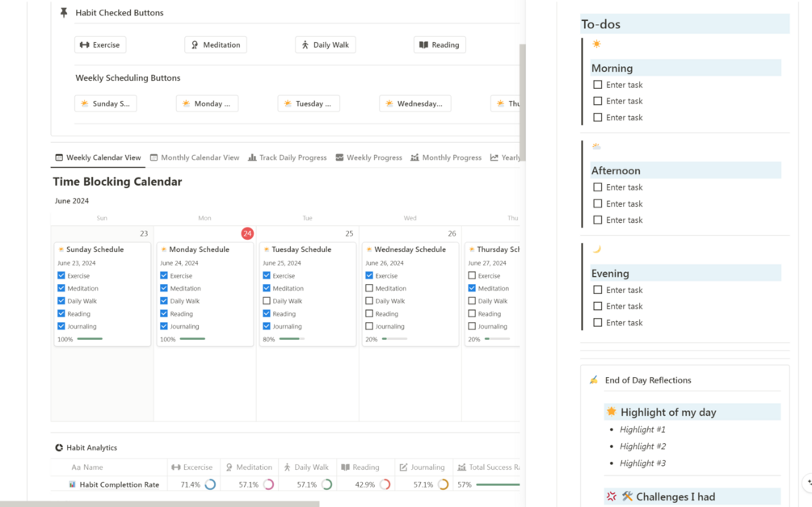Check Daily Walk in Tuesday Schedule

(x=267, y=300)
